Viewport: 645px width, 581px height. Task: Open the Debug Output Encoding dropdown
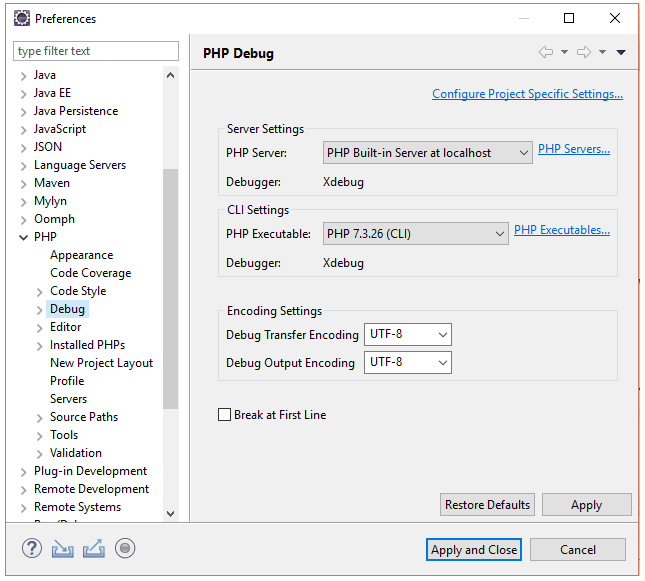click(408, 362)
